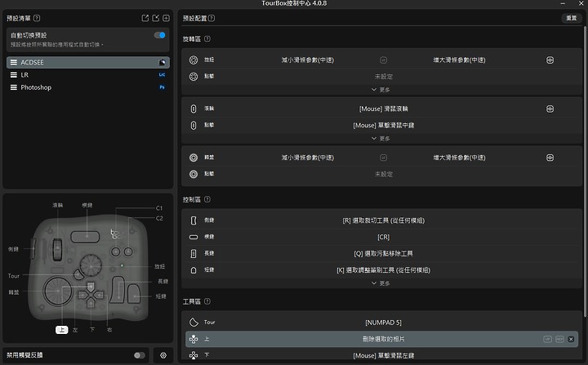
Task: Click the Tour label on device diagram
Action: tap(14, 276)
